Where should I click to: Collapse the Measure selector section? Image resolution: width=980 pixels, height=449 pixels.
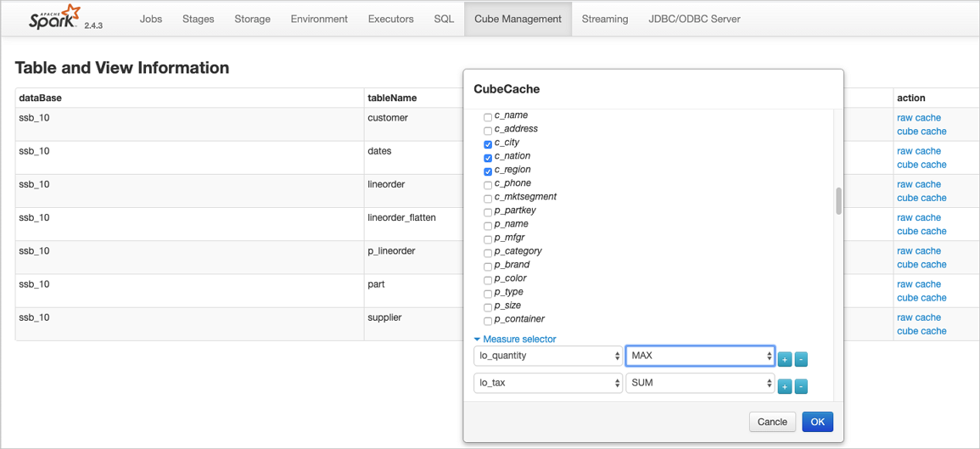pos(515,339)
